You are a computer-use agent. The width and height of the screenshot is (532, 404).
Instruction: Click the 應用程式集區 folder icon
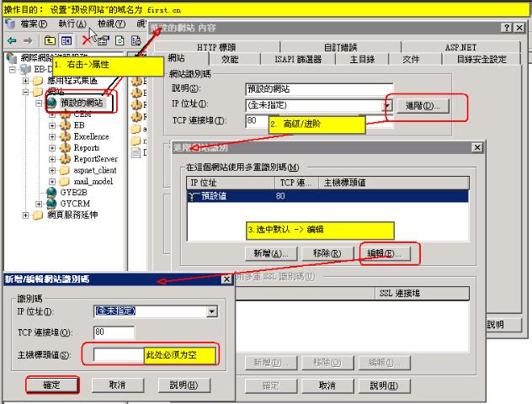(38, 81)
